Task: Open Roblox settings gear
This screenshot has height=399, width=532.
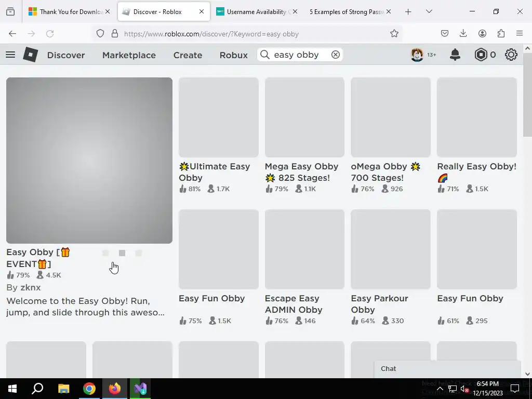Action: coord(511,55)
